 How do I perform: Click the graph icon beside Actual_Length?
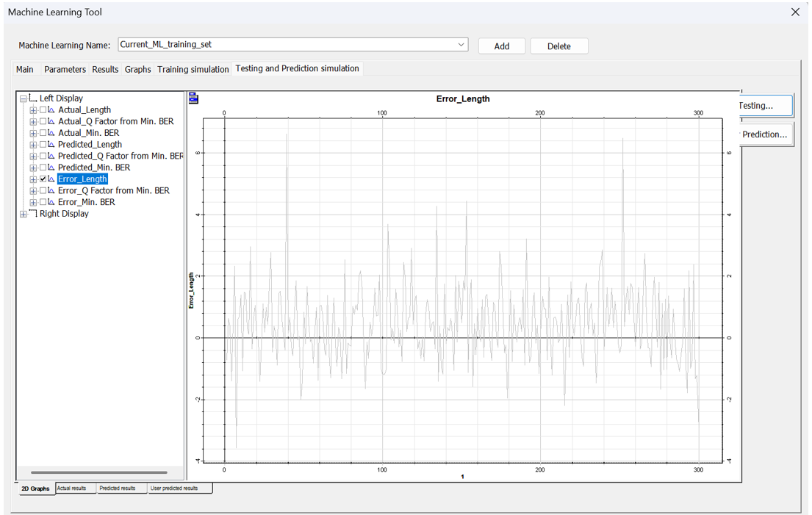pyautogui.click(x=51, y=110)
